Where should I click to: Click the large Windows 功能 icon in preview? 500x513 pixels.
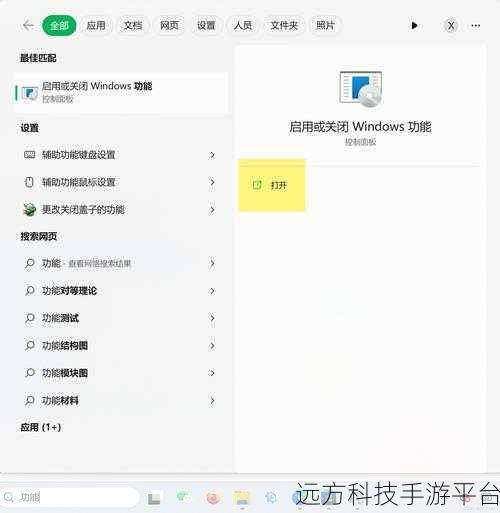tap(361, 89)
